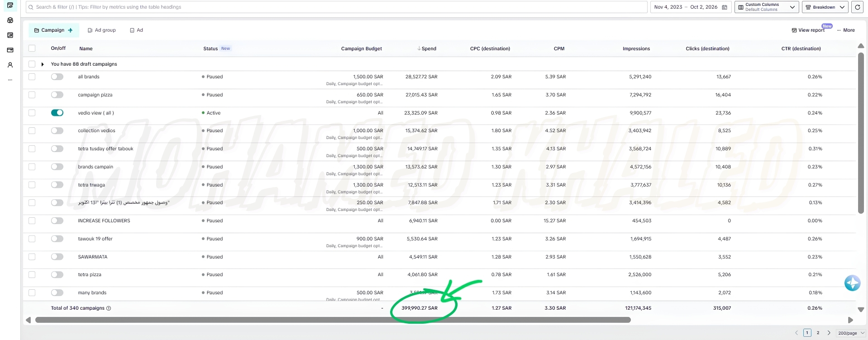
Task: Click the next page chevron in pagination
Action: click(x=829, y=333)
